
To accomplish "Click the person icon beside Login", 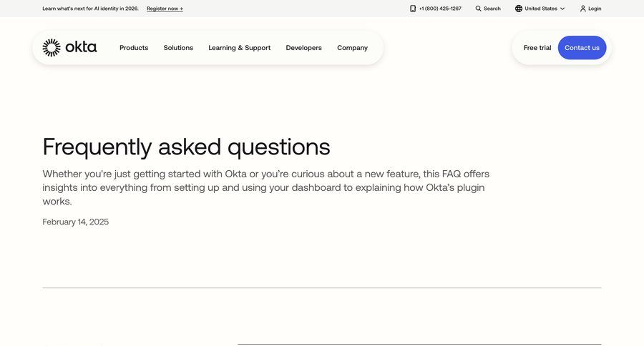I will click(x=582, y=9).
